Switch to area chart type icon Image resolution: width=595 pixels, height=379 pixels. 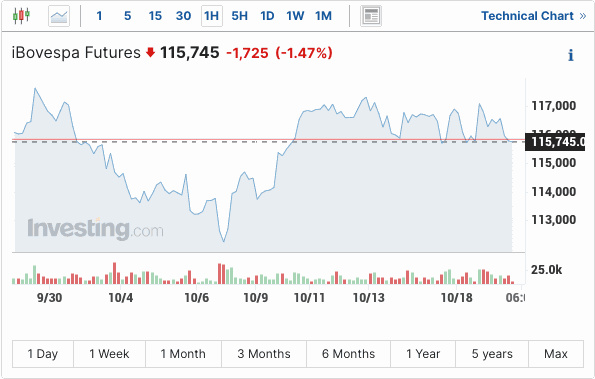click(59, 16)
